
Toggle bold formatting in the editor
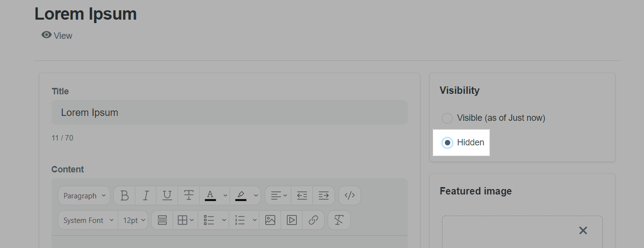(125, 195)
